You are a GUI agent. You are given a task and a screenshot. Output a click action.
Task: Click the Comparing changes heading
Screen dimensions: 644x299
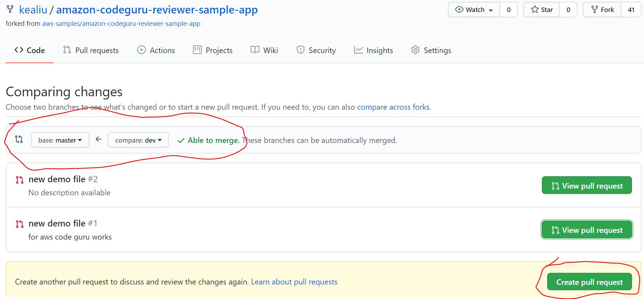tap(64, 92)
